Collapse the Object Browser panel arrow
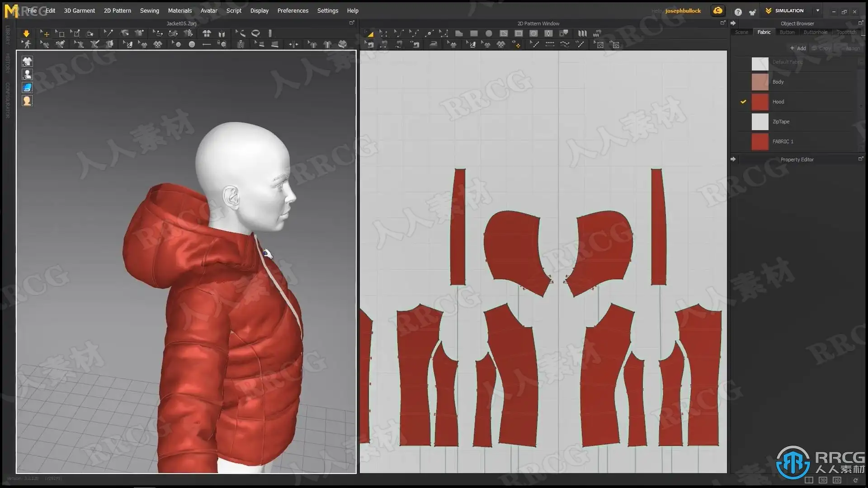The width and height of the screenshot is (868, 488). [733, 23]
